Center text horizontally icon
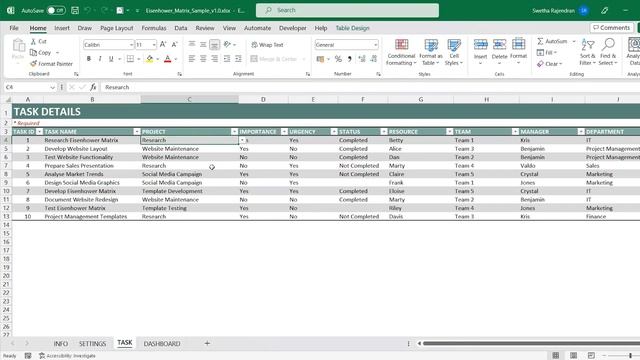The image size is (640, 360). (203, 59)
